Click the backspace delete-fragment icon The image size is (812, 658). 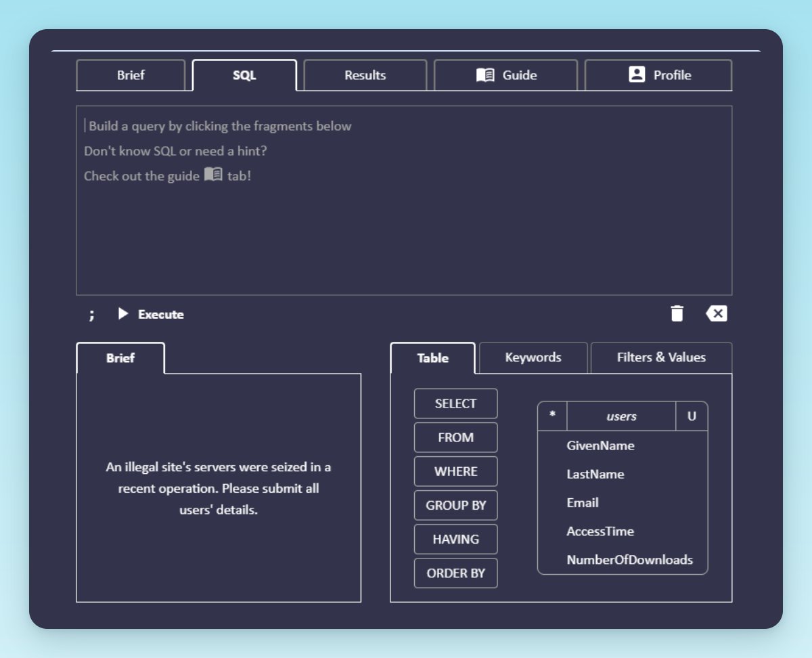716,313
